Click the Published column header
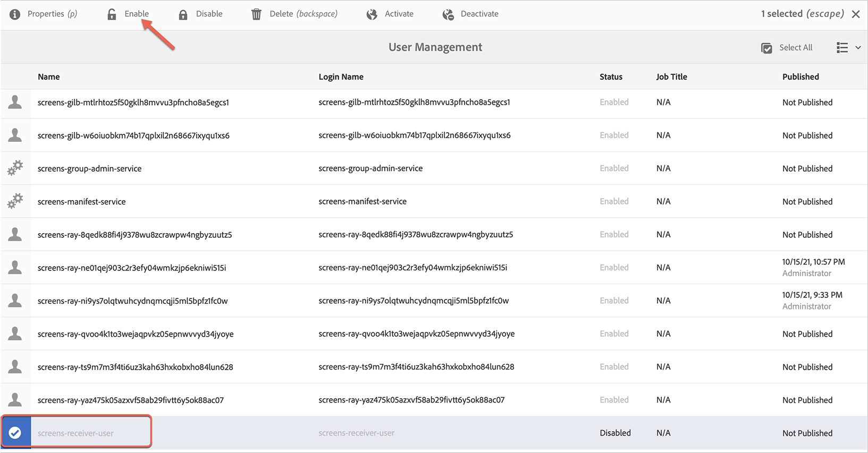Screen dimensions: 868x453 click(x=800, y=77)
